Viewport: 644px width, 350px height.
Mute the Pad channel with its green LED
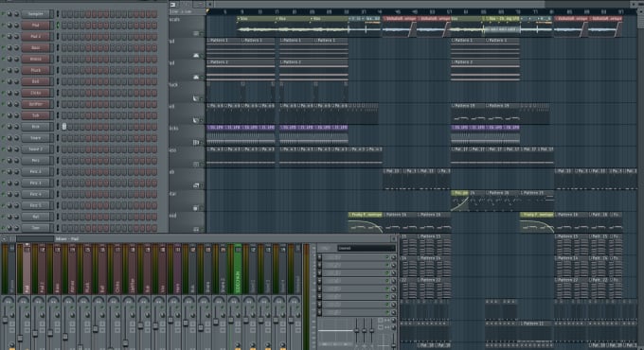click(x=3, y=25)
